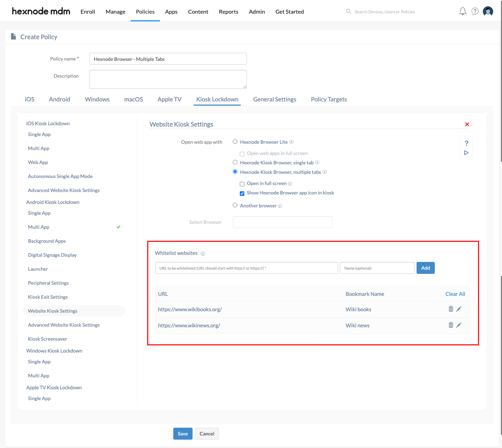The width and height of the screenshot is (502, 448).
Task: Focus Search Devices, Users or Policies box
Action: click(x=385, y=12)
